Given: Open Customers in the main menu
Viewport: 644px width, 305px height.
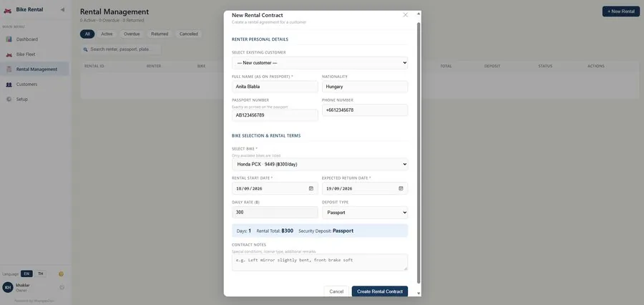Looking at the screenshot, I should coord(34,84).
